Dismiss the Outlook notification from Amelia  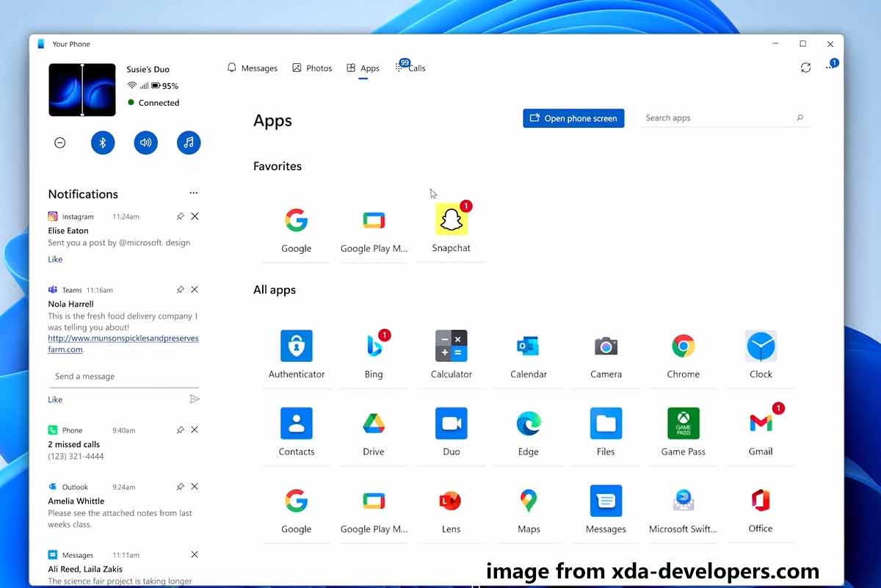[x=195, y=487]
